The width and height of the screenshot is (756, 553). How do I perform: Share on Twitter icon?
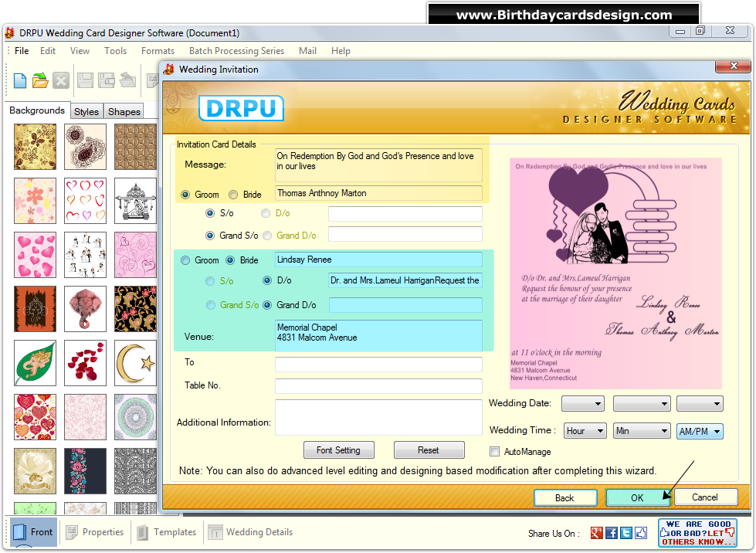[x=625, y=533]
